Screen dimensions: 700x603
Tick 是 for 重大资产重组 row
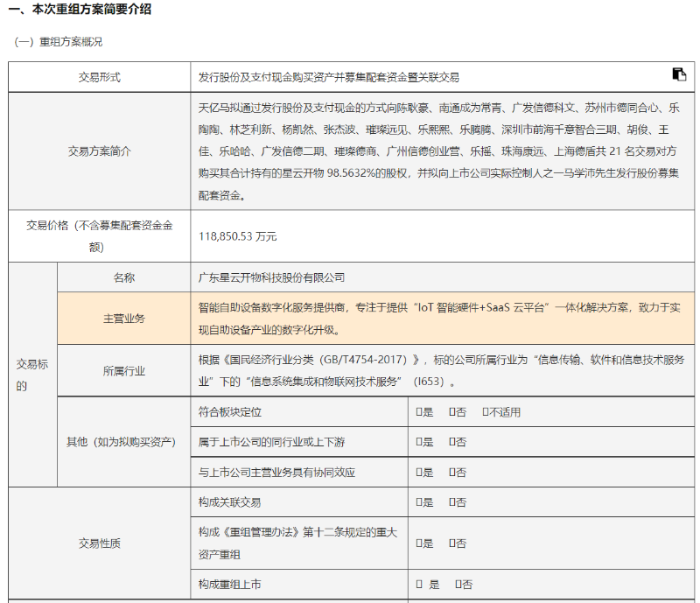[x=419, y=543]
